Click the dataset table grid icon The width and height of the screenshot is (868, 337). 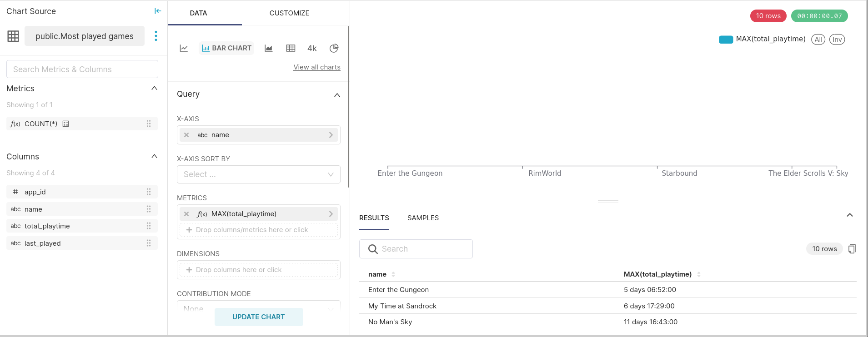[x=13, y=36]
